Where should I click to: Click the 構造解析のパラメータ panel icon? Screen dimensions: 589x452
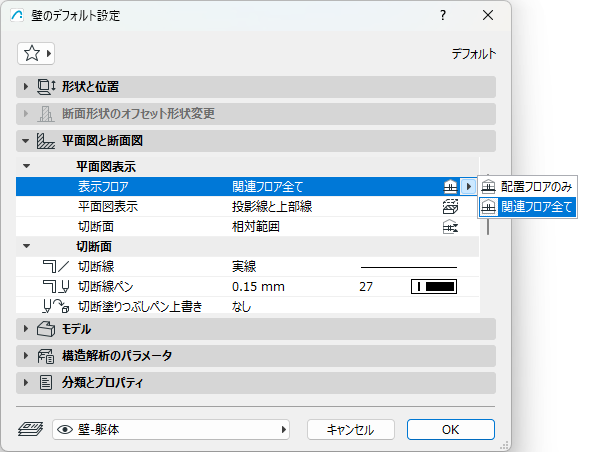coord(46,356)
